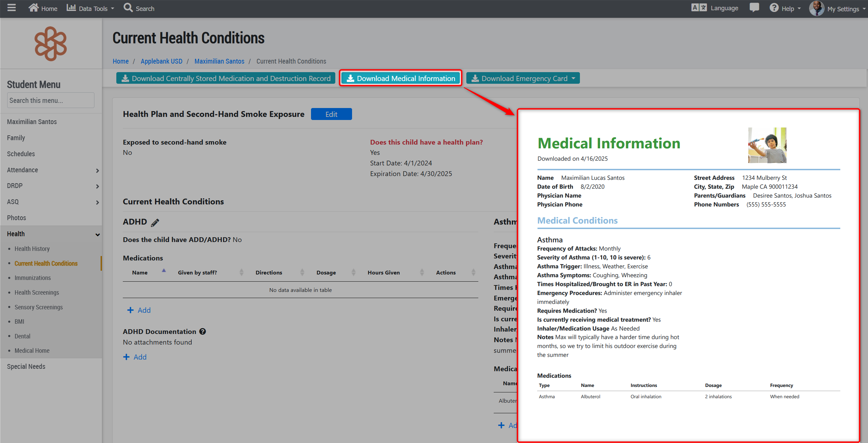868x443 pixels.
Task: Expand Download Emergency Card dropdown
Action: 573,79
